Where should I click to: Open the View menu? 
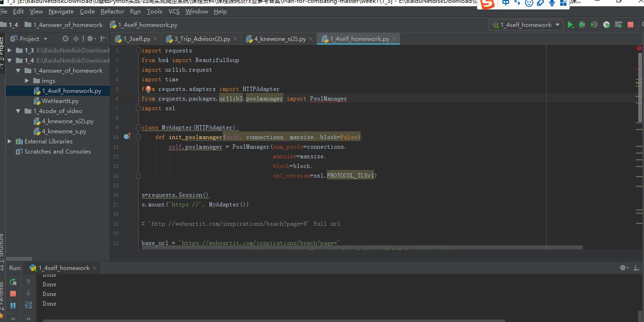coord(36,11)
